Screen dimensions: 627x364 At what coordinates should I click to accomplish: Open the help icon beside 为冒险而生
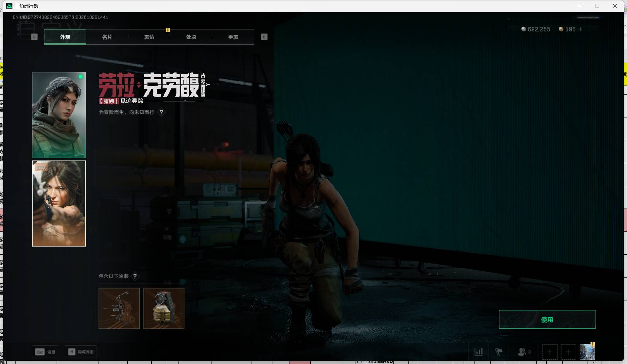coord(161,112)
